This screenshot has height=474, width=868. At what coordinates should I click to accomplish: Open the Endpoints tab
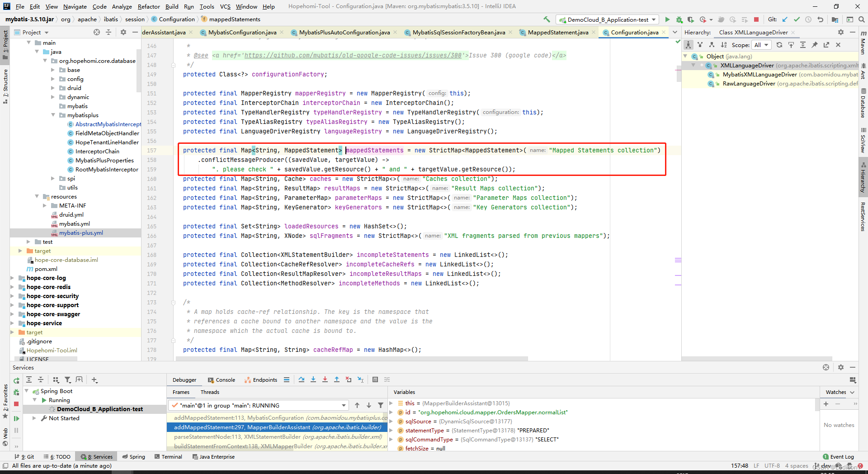pyautogui.click(x=261, y=380)
